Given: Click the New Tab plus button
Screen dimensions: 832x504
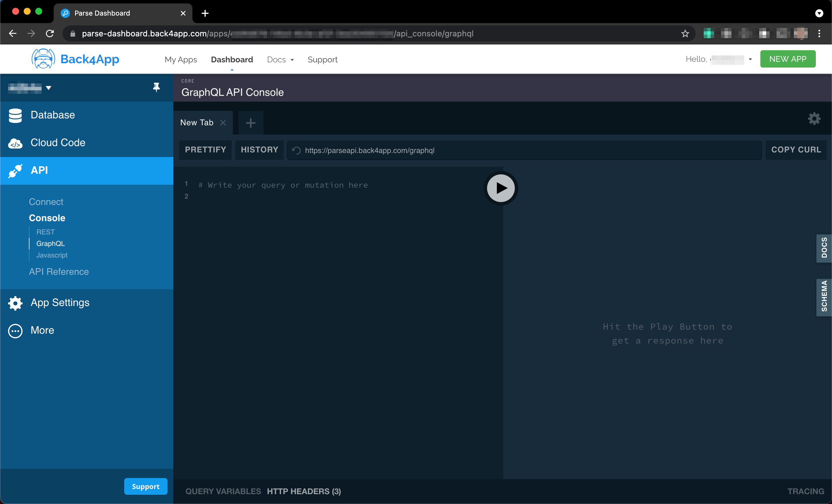Looking at the screenshot, I should pos(251,123).
